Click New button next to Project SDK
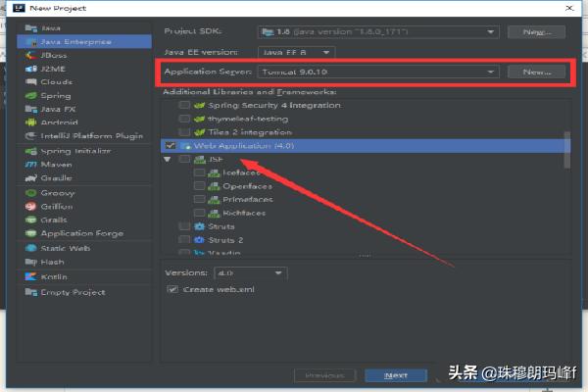 pos(537,32)
